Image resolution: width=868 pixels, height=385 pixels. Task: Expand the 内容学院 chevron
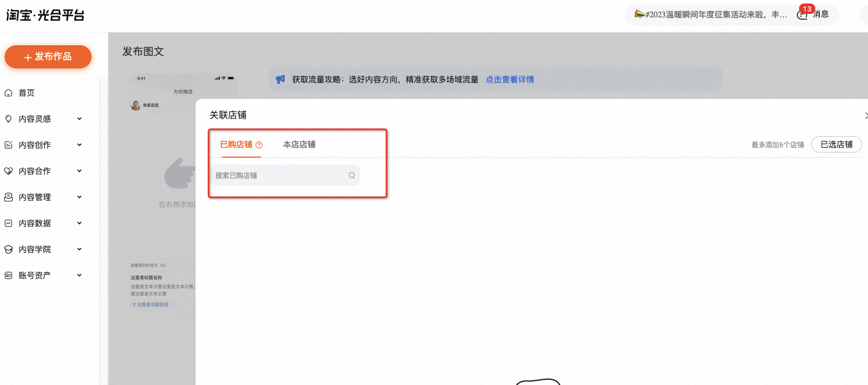(79, 249)
